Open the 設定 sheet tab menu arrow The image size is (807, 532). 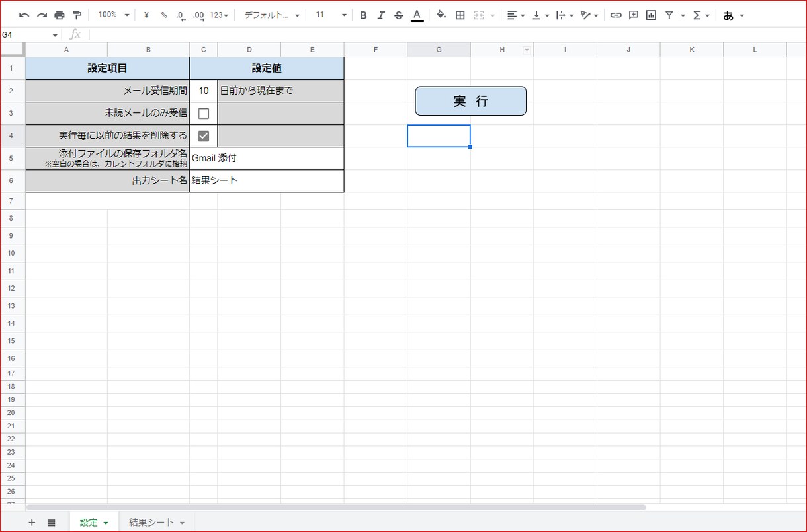106,523
